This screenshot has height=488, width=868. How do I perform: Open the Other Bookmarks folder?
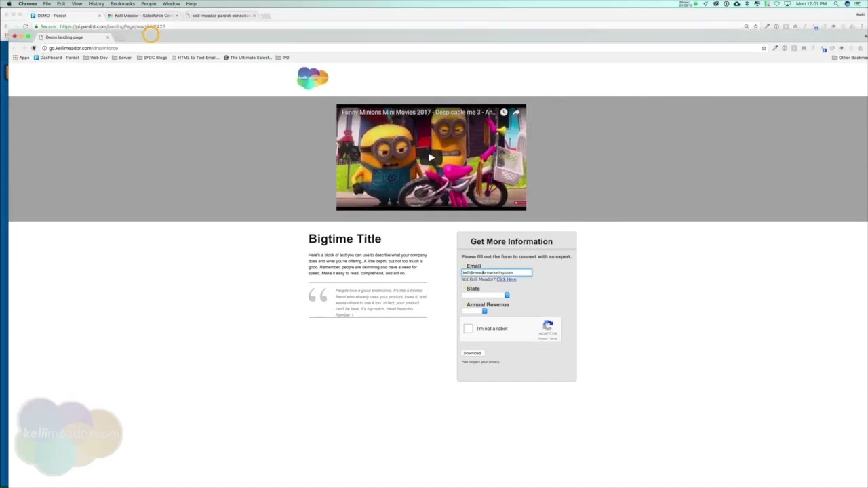[x=850, y=58]
